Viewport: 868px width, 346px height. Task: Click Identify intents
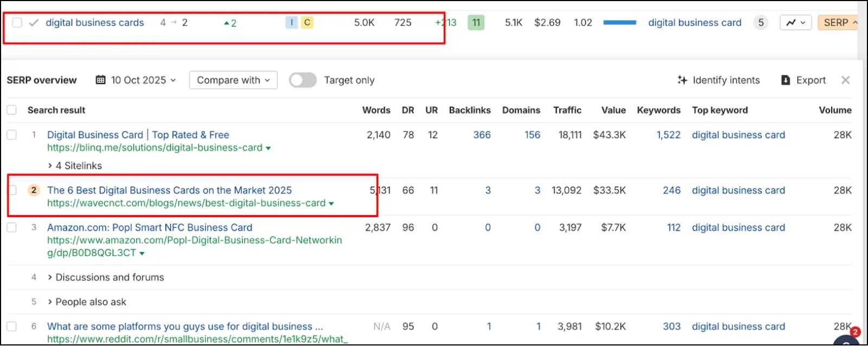pyautogui.click(x=718, y=80)
